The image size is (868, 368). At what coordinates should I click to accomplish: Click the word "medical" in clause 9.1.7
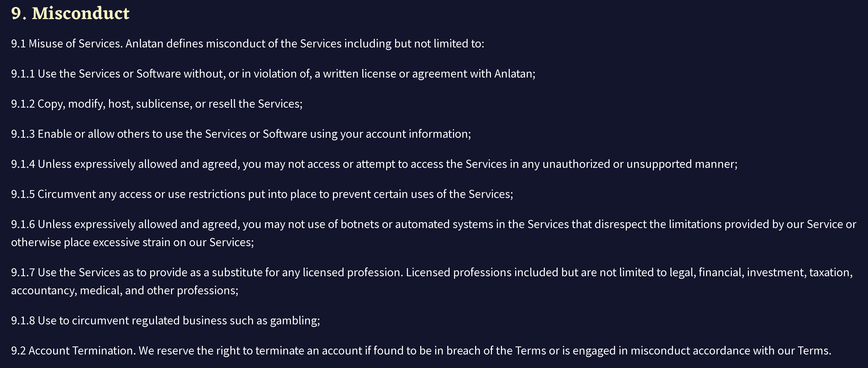pos(100,290)
